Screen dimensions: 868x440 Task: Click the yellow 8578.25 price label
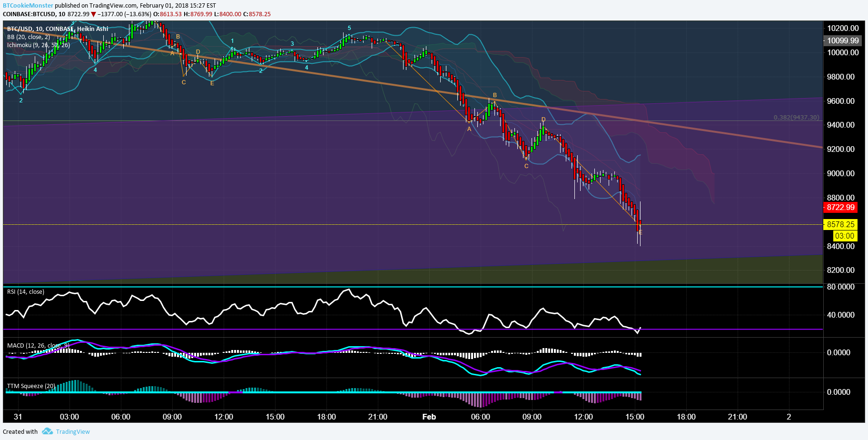[x=840, y=224]
